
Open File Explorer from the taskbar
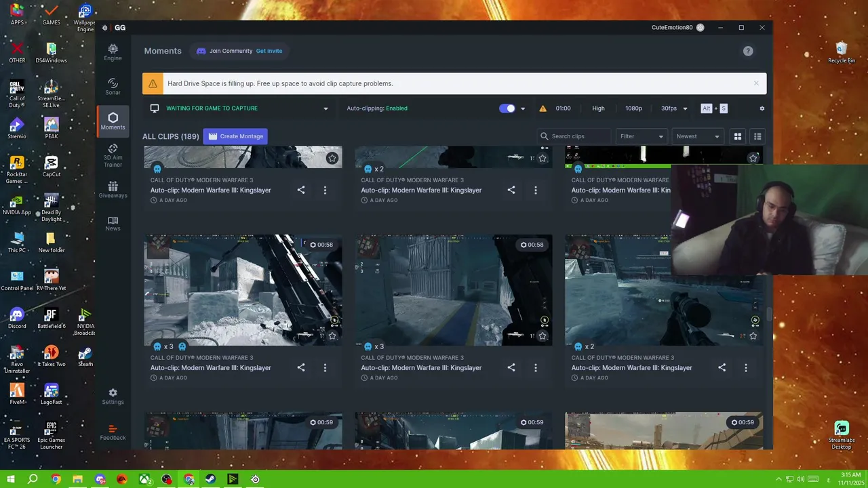coord(77,479)
